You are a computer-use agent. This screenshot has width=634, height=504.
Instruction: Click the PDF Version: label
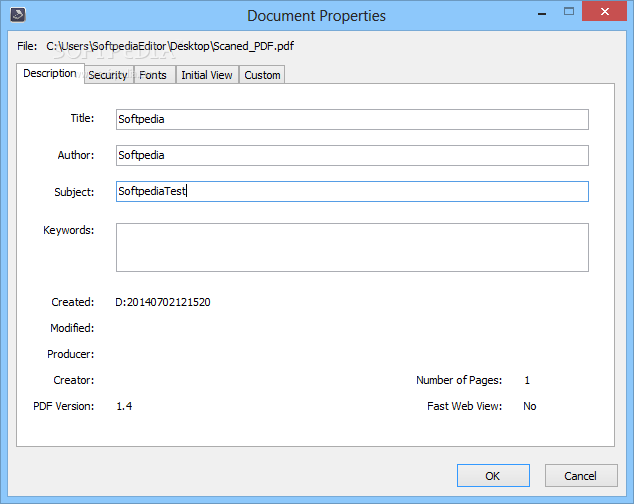63,406
